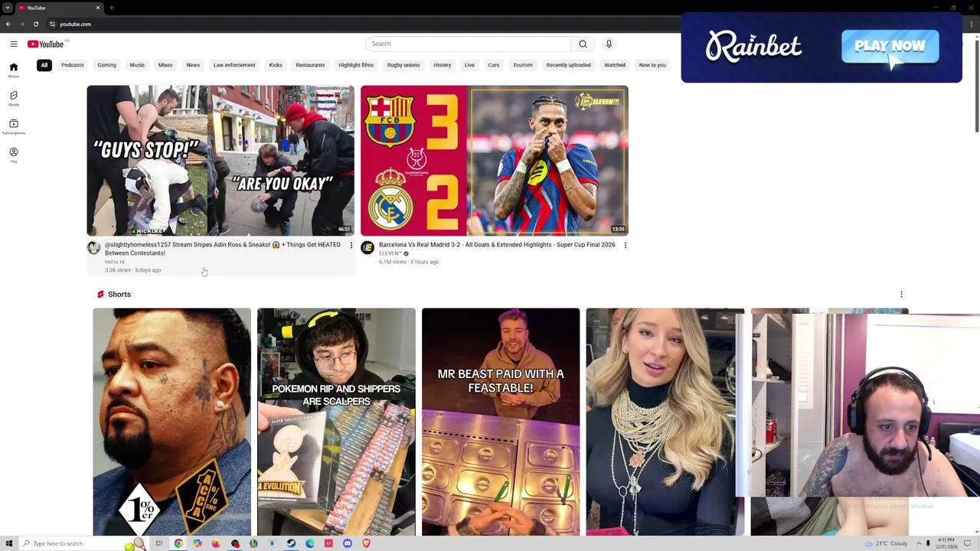This screenshot has height=551, width=980.
Task: Open Firefox from the taskbar
Action: 216,543
